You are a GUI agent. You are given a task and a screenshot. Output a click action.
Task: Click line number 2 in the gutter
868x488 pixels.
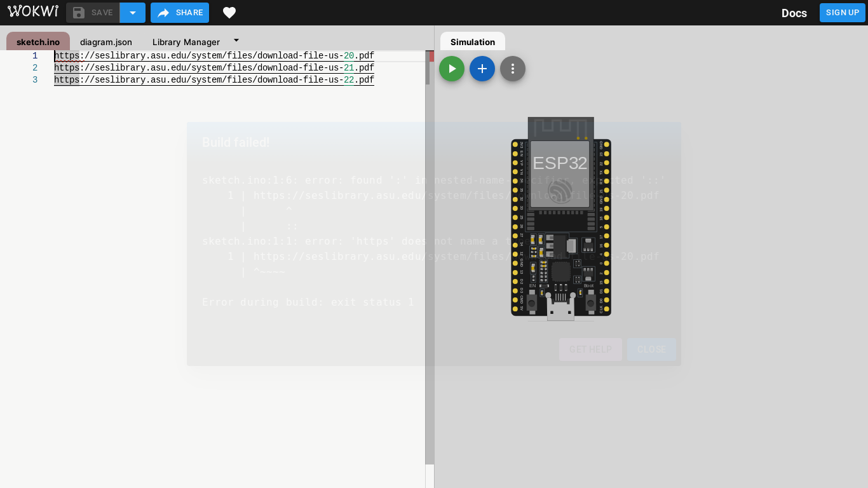[x=35, y=68]
